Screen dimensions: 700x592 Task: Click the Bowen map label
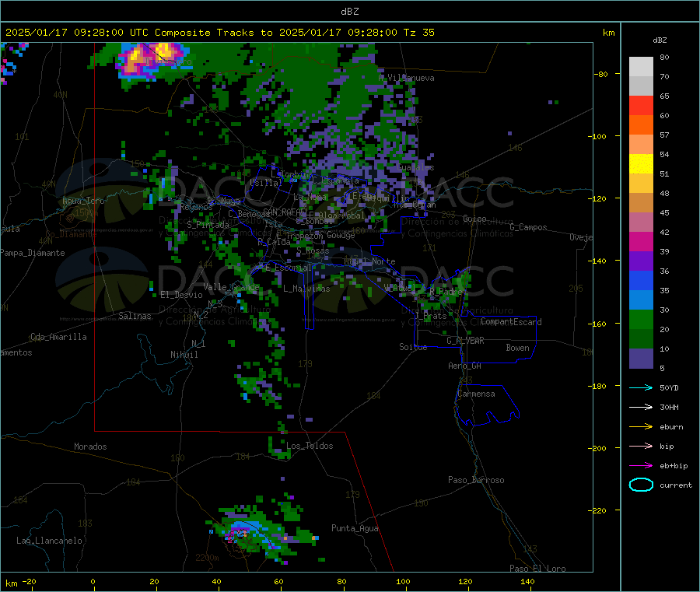coord(517,348)
